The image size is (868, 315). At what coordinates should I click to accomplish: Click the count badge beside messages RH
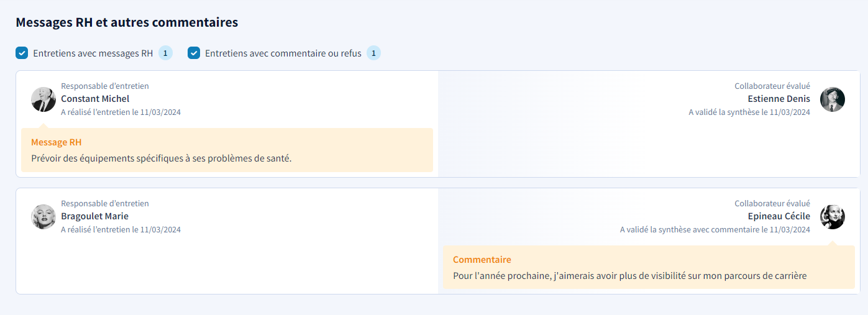(165, 53)
